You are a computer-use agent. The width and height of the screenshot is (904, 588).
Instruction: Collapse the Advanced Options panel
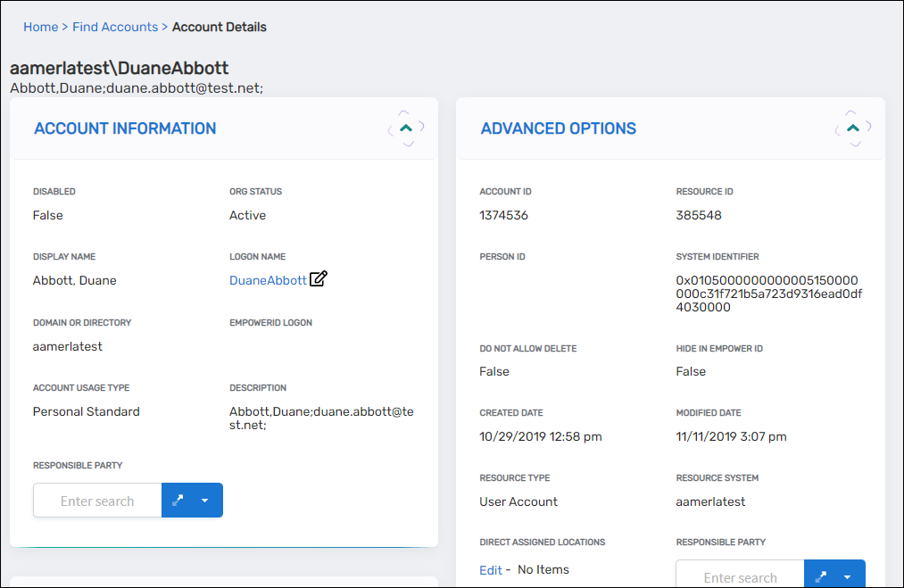pyautogui.click(x=853, y=128)
